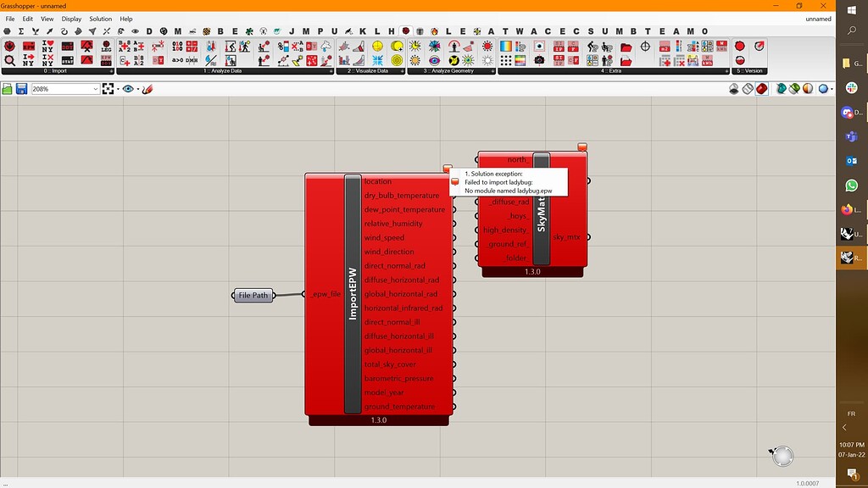Open the 208% zoom level dropdown
Image resolution: width=868 pixels, height=488 pixels.
pyautogui.click(x=95, y=88)
